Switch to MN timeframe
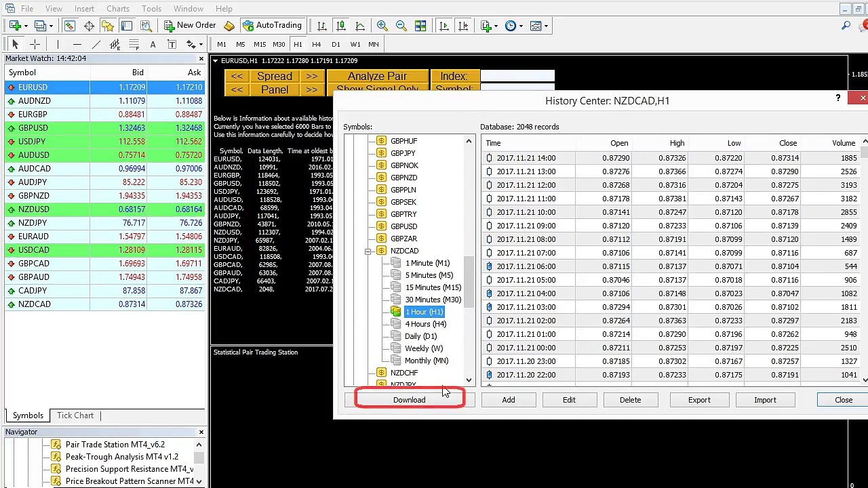 point(374,44)
